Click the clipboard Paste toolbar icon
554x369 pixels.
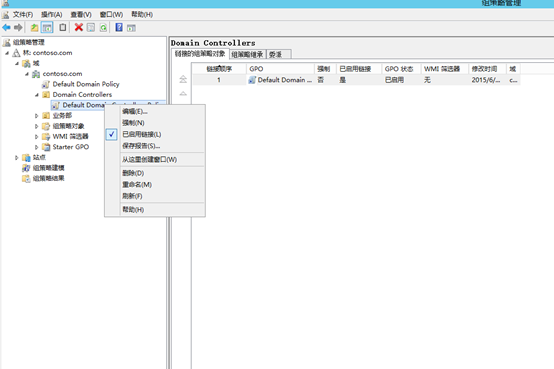63,27
